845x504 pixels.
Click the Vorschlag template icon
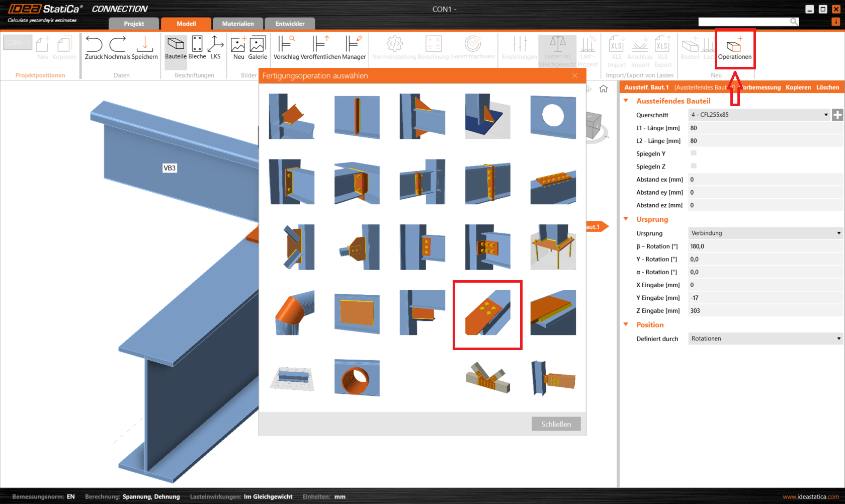pyautogui.click(x=286, y=48)
